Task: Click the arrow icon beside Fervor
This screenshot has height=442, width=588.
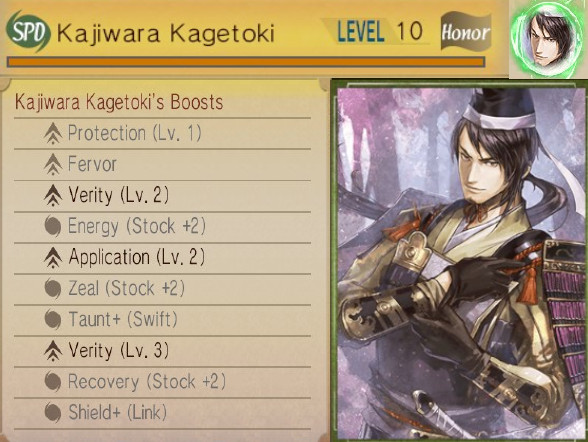Action: click(x=53, y=165)
